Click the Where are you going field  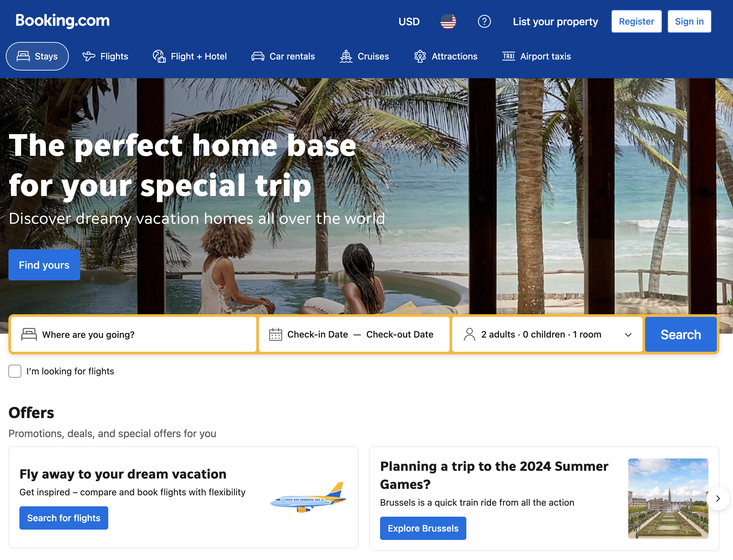coord(133,334)
